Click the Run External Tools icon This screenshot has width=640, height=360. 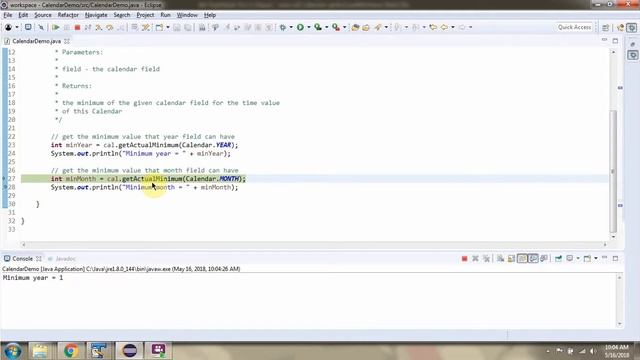coord(336,27)
